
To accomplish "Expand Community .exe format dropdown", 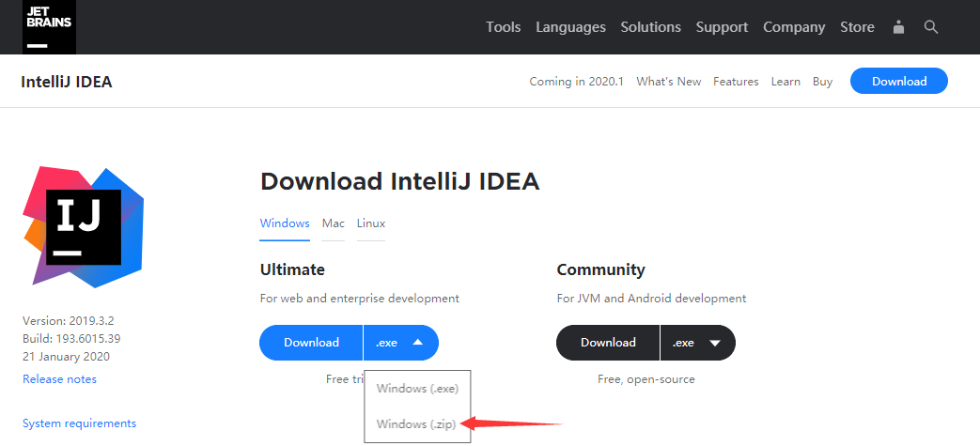I will pyautogui.click(x=697, y=343).
